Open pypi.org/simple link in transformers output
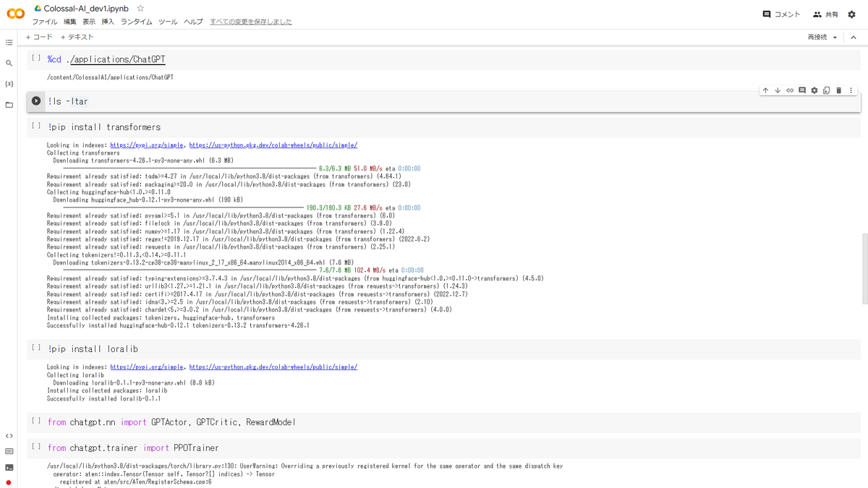Screen dimensions: 868x488 point(147,145)
